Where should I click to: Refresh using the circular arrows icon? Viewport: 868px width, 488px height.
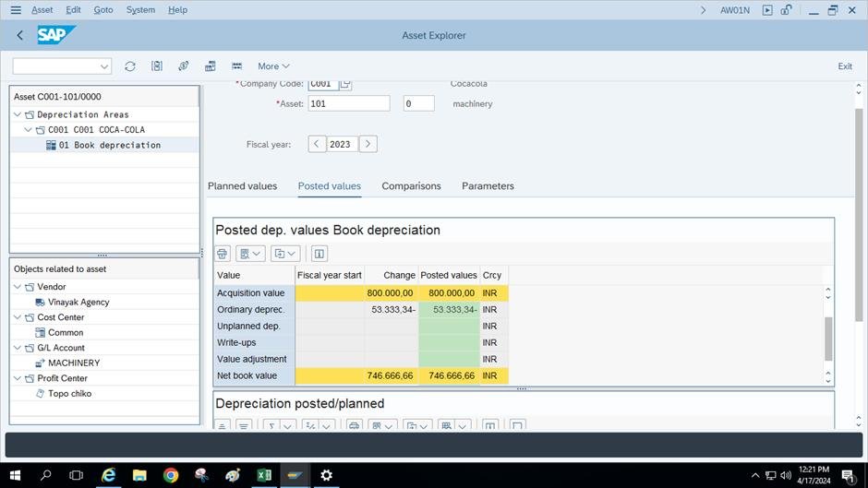pyautogui.click(x=130, y=66)
